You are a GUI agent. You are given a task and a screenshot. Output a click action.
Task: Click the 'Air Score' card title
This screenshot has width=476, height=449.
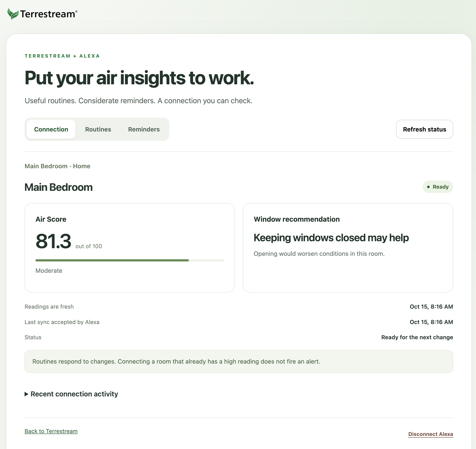click(51, 219)
